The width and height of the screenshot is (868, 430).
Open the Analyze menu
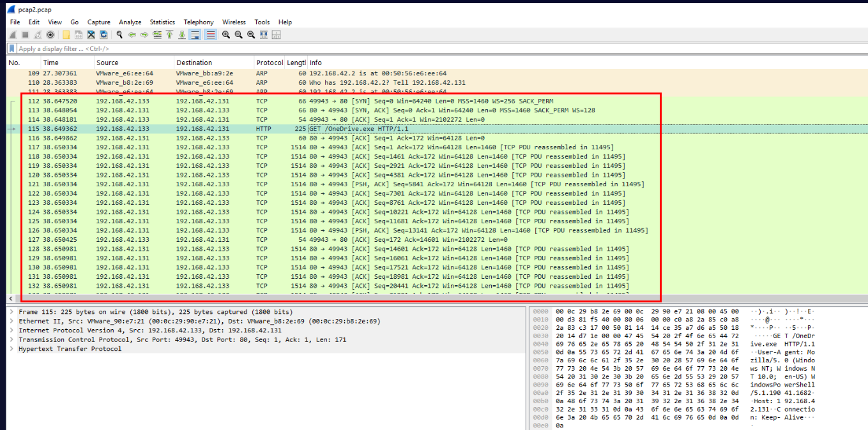130,22
